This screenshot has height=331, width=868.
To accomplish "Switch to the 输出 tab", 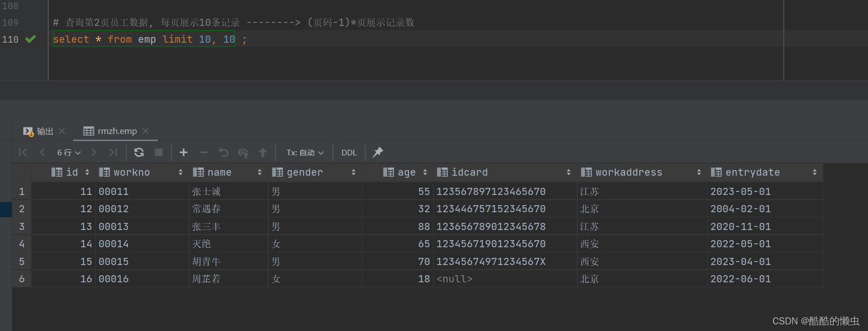I will (45, 131).
